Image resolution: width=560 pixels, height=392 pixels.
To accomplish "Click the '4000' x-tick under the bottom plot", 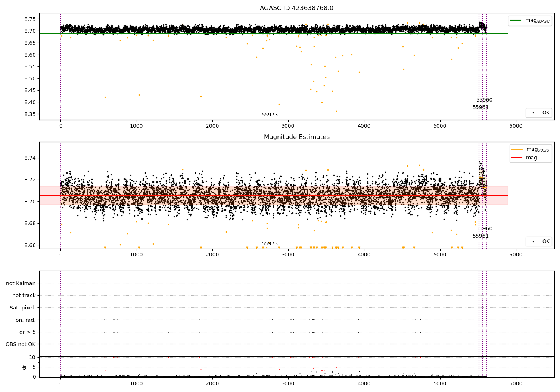I will [x=364, y=384].
